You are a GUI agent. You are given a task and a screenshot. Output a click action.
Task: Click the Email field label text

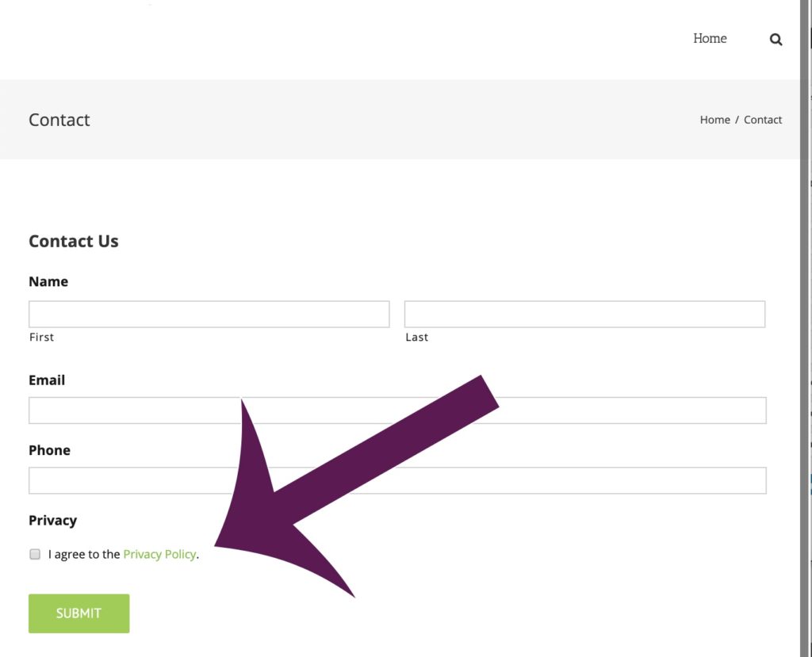[x=46, y=380]
